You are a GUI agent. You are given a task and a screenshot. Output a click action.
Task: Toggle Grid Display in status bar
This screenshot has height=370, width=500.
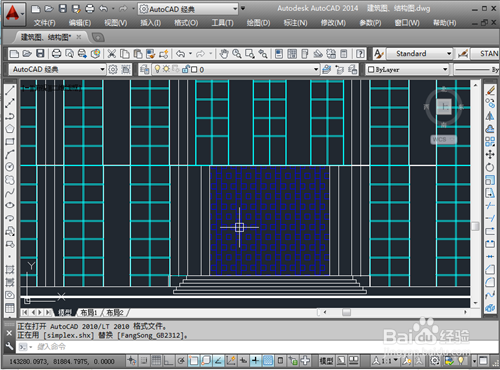(x=156, y=360)
